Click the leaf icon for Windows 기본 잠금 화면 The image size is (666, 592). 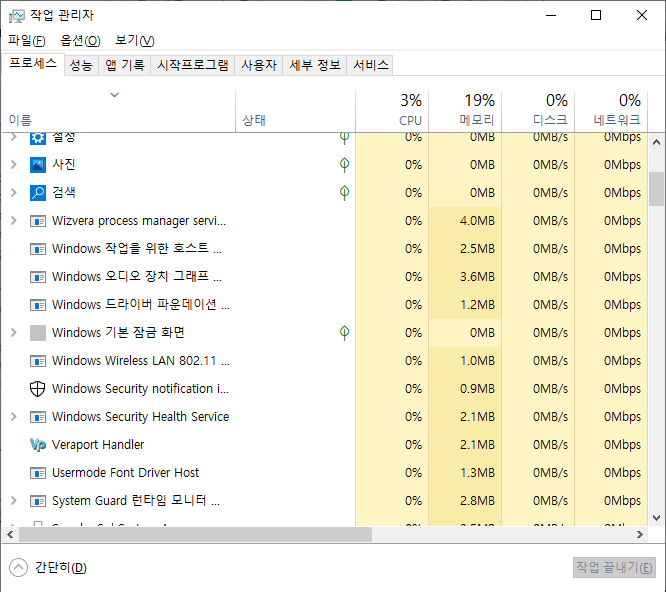pos(344,333)
